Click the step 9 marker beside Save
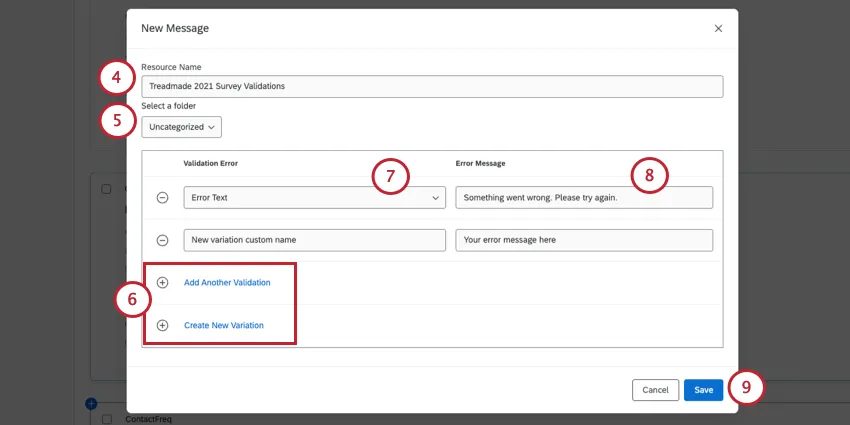 [x=746, y=389]
